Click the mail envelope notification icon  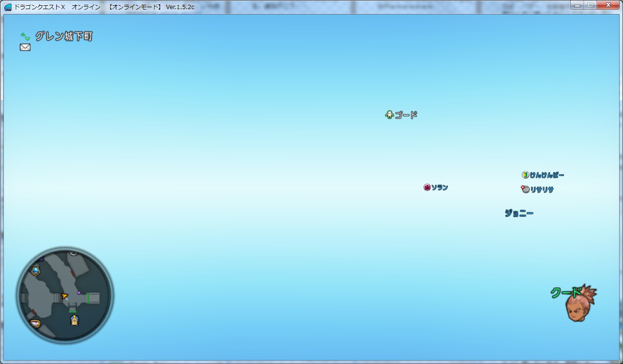coord(25,47)
